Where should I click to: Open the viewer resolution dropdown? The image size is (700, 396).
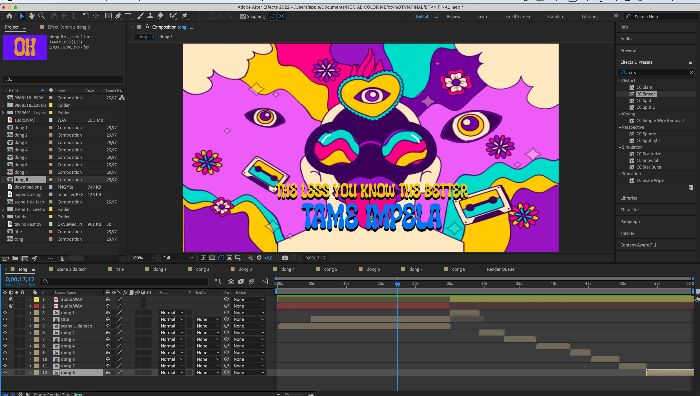click(x=178, y=258)
